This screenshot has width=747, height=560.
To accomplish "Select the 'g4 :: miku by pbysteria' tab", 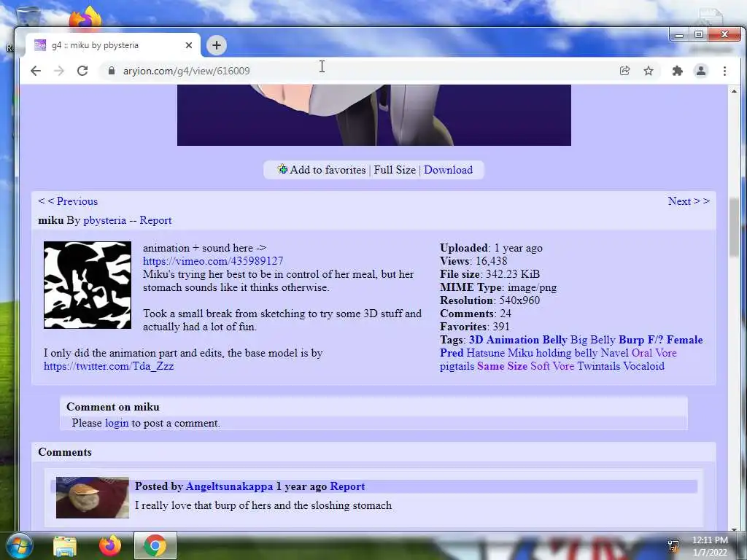I will click(112, 45).
